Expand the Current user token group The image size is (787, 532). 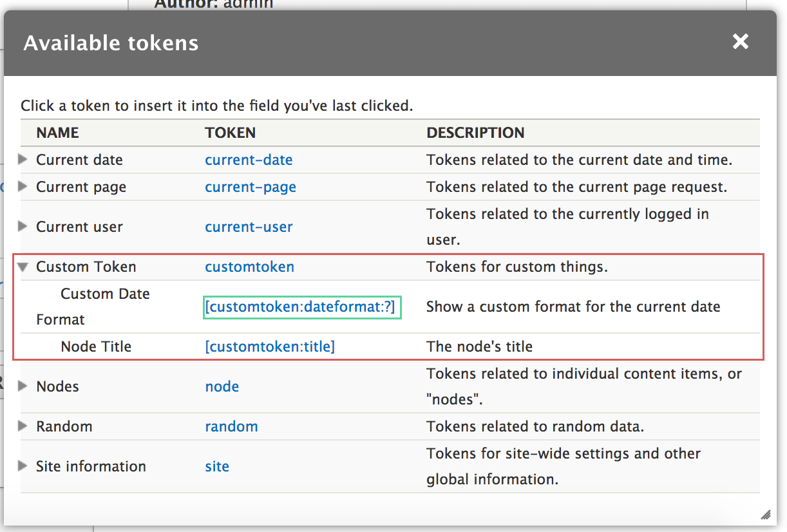point(23,227)
